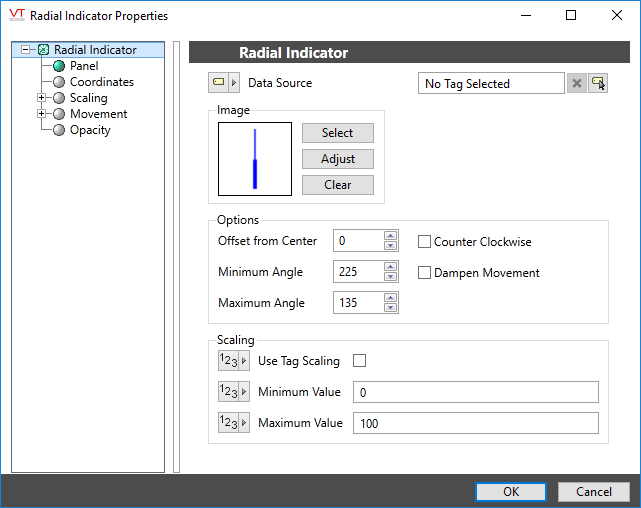The image size is (641, 508).
Task: Expand the Movement tree node
Action: 41,114
